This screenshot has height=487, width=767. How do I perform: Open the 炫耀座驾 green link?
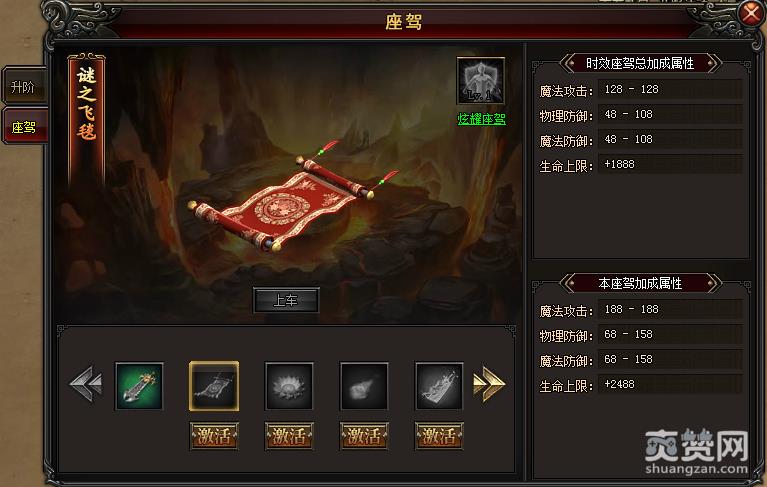tap(481, 119)
